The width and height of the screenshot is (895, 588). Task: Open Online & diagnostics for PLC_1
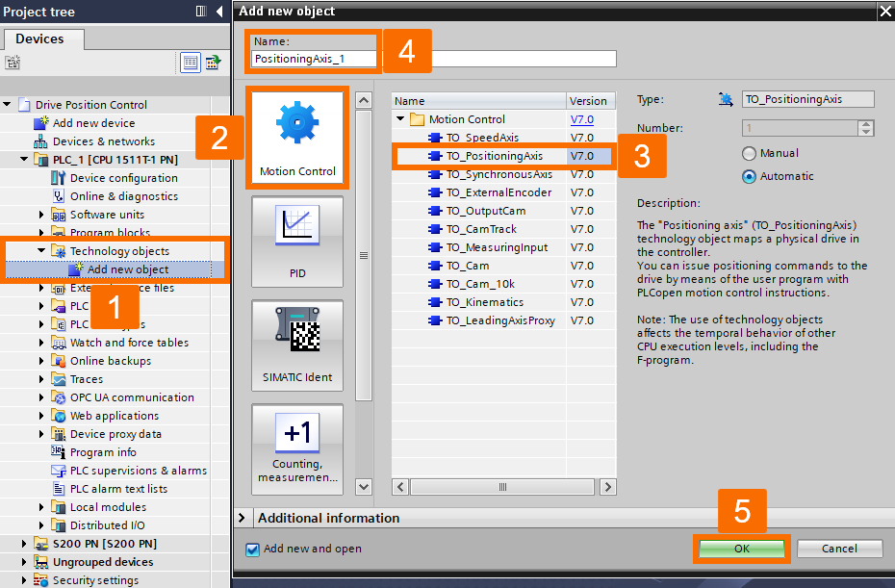[126, 195]
